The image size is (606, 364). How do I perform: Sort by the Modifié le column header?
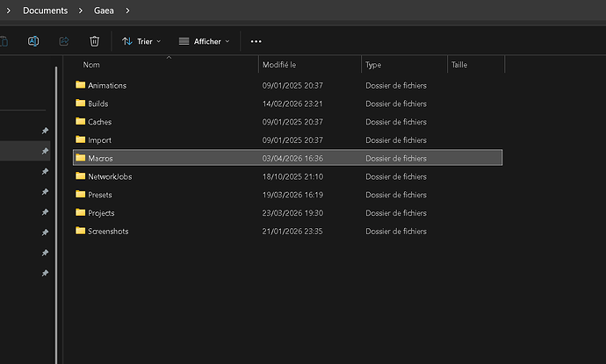click(279, 65)
